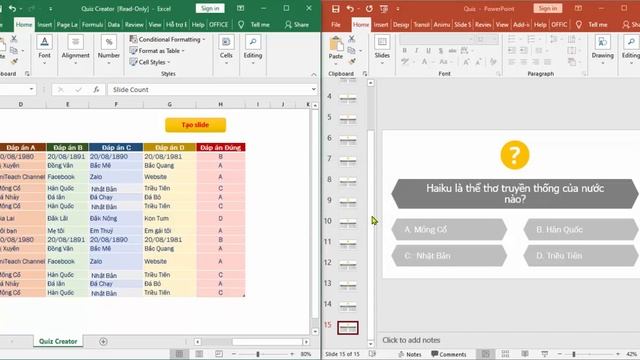Switch Excel to Page Break Preview

pos(219,354)
